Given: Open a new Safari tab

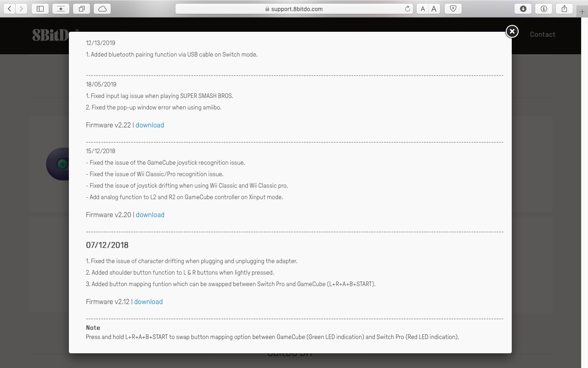Looking at the screenshot, I should click(x=582, y=12).
